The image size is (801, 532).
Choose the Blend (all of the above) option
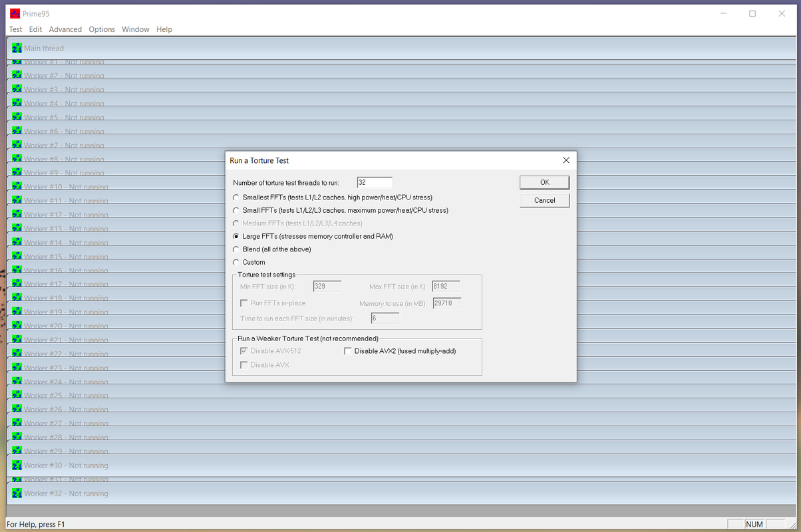point(236,249)
